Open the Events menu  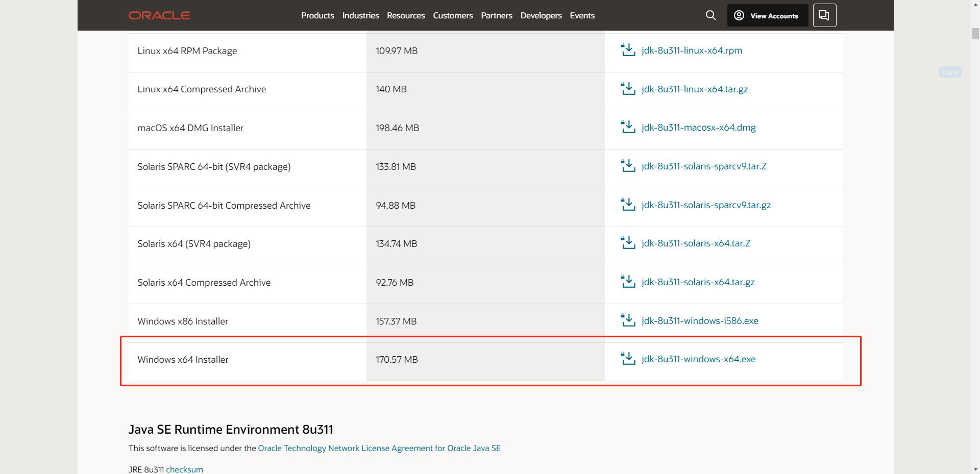click(582, 15)
